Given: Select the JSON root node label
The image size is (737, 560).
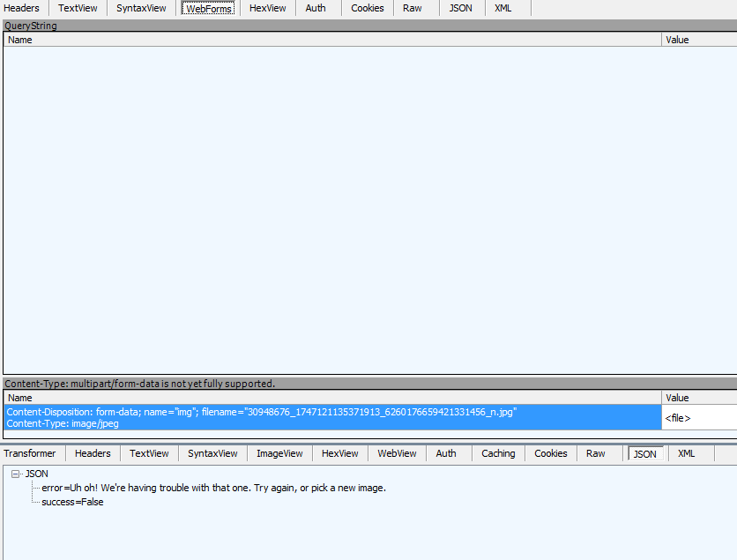Looking at the screenshot, I should 37,474.
